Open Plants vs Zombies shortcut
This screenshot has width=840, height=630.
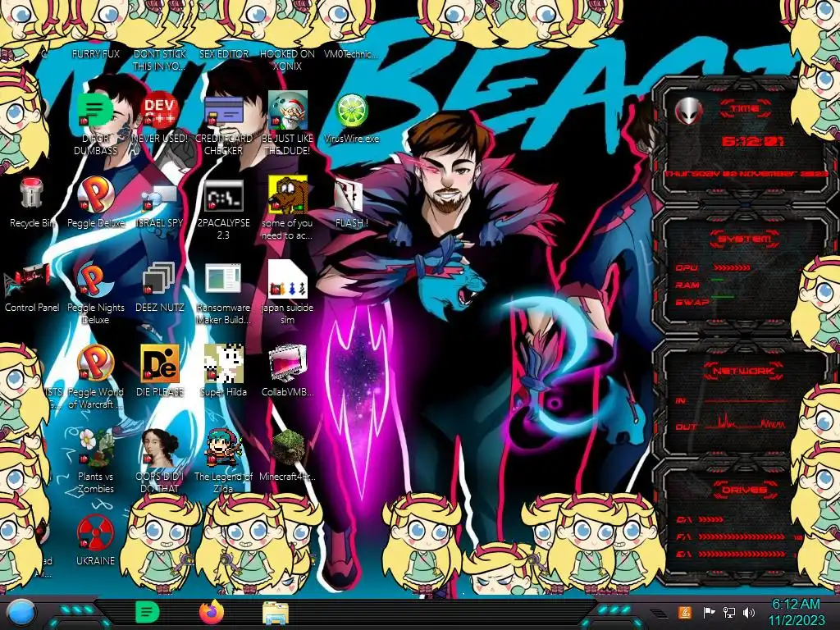pyautogui.click(x=97, y=448)
